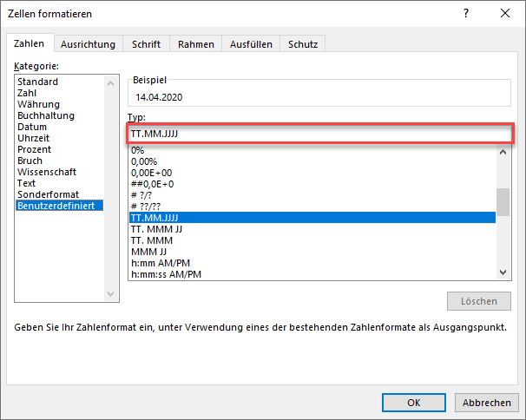Select the TT.MM.JJJJ entry in the list

pyautogui.click(x=312, y=218)
